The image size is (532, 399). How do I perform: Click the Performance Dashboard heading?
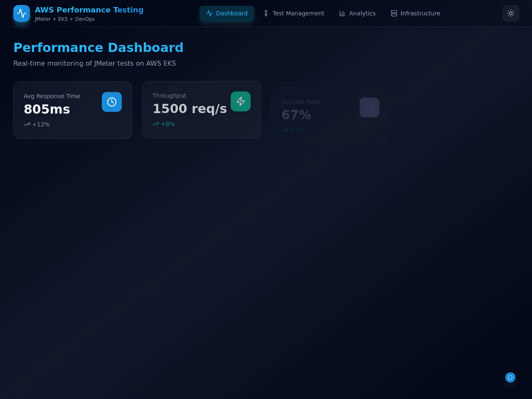coord(99,47)
